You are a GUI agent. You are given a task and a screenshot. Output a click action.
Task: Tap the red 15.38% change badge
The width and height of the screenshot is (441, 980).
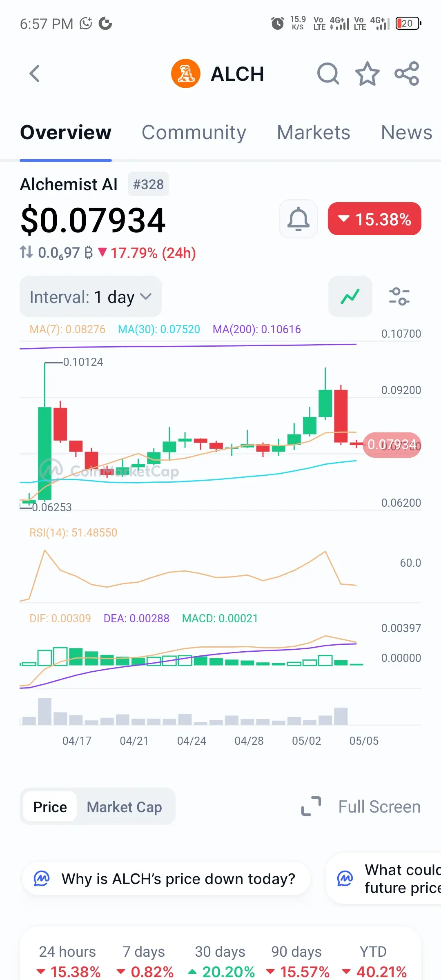374,219
